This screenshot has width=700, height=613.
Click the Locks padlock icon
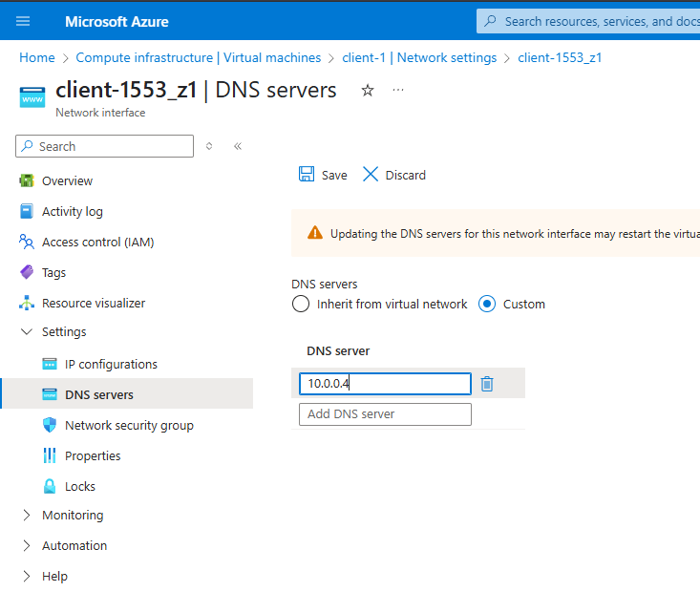pyautogui.click(x=50, y=486)
